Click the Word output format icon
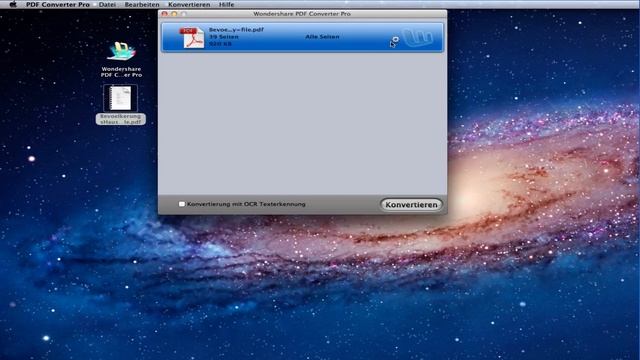This screenshot has width=640, height=360. click(x=418, y=38)
